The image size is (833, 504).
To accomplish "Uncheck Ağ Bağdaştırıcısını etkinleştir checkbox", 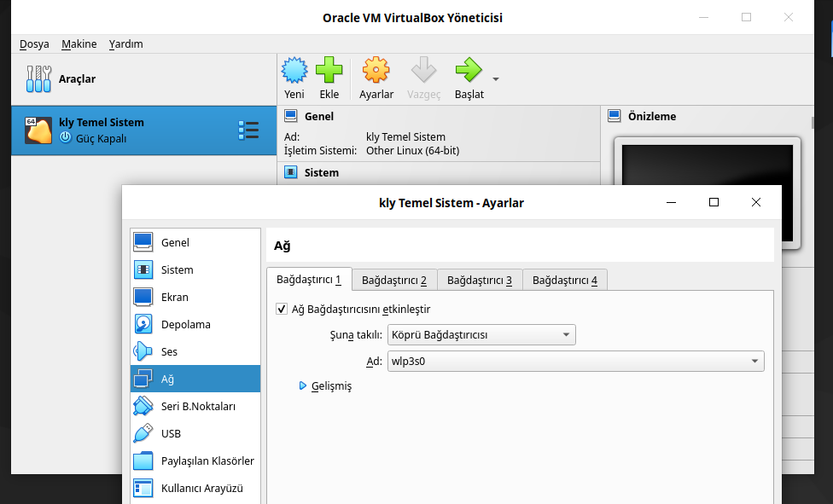I will [282, 309].
